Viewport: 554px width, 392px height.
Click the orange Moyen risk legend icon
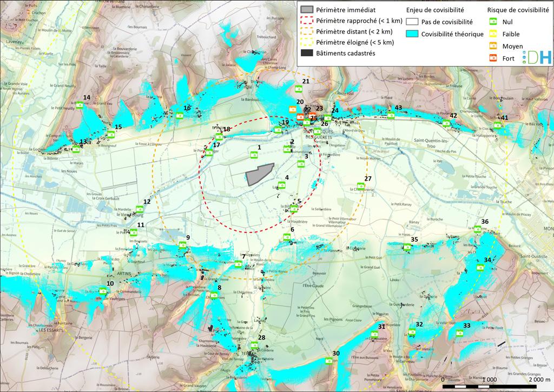[x=493, y=46]
